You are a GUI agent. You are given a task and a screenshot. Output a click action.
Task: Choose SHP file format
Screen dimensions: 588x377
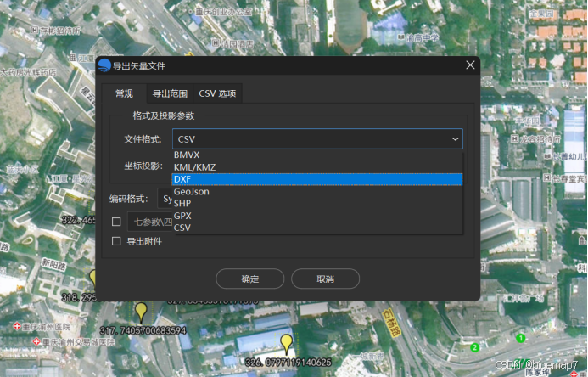[316, 204]
